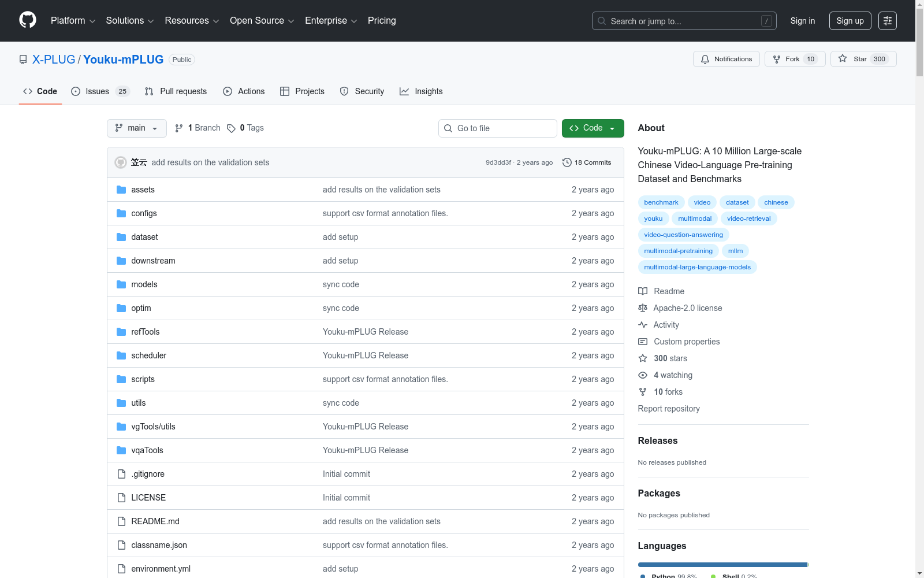Switch to the Insights tab

tap(421, 91)
